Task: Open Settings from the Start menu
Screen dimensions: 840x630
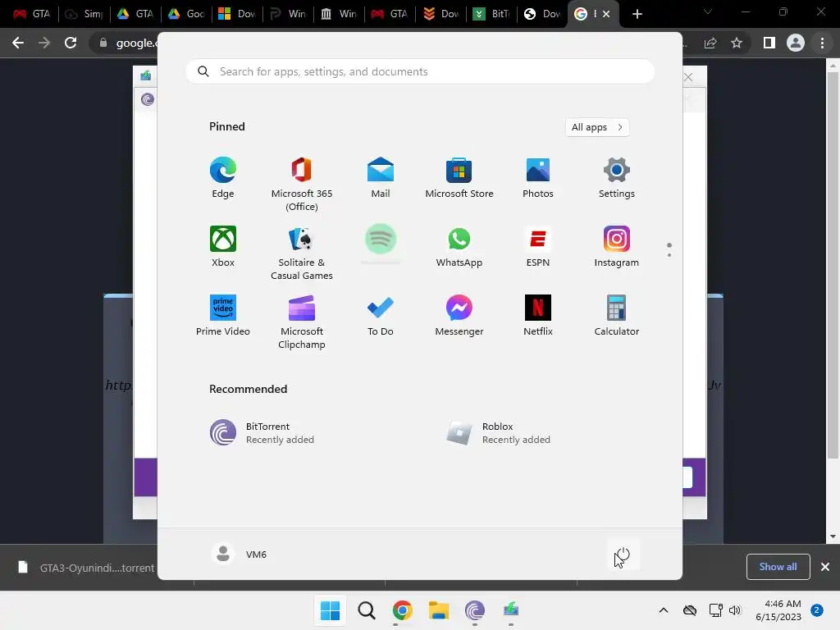Action: point(617,178)
